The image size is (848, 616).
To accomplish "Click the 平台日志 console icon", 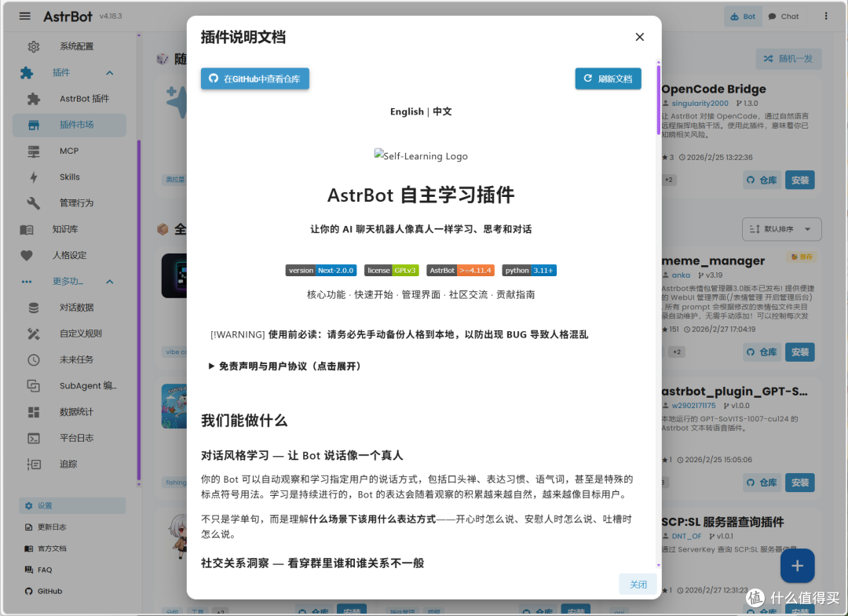I will coord(34,438).
